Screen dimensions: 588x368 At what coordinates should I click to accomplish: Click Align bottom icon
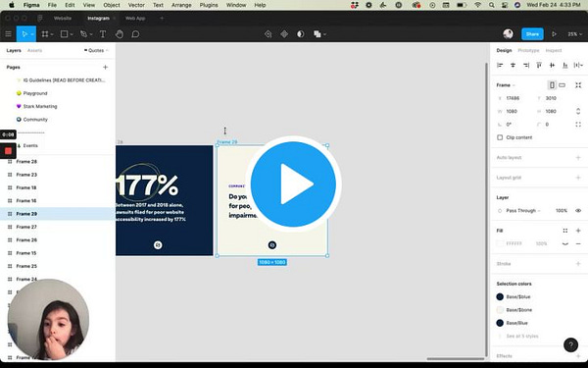click(x=565, y=66)
